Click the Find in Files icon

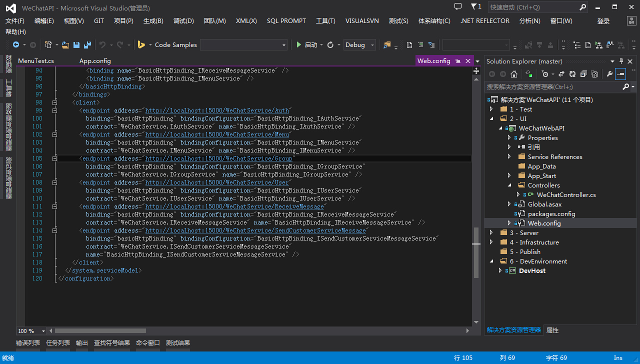pyautogui.click(x=387, y=44)
